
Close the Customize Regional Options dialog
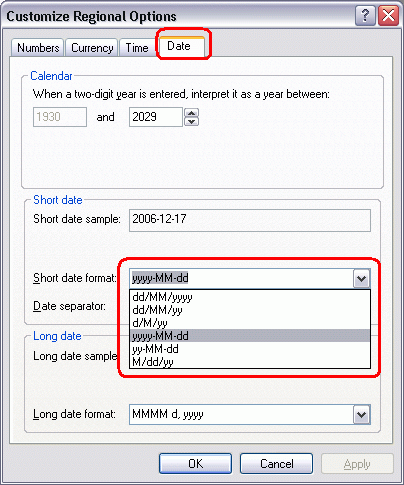click(x=388, y=16)
